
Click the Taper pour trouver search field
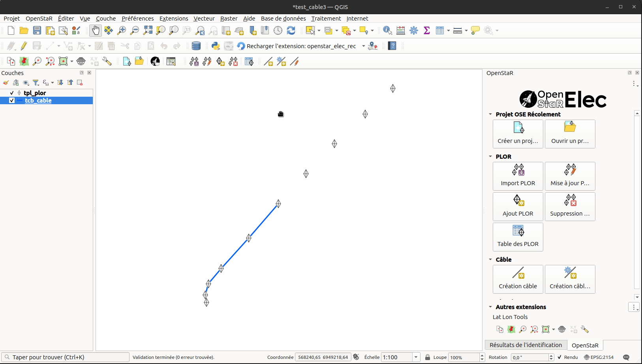point(65,357)
